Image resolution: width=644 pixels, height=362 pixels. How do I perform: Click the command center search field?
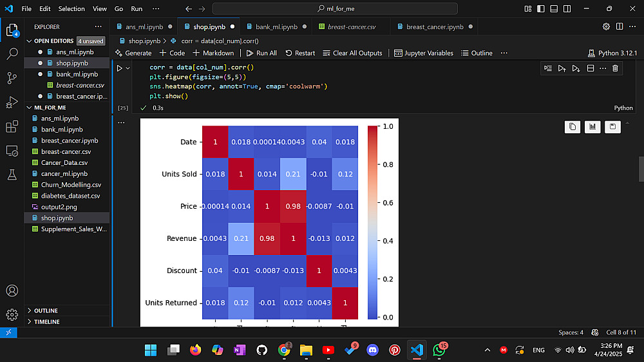tap(335, 8)
